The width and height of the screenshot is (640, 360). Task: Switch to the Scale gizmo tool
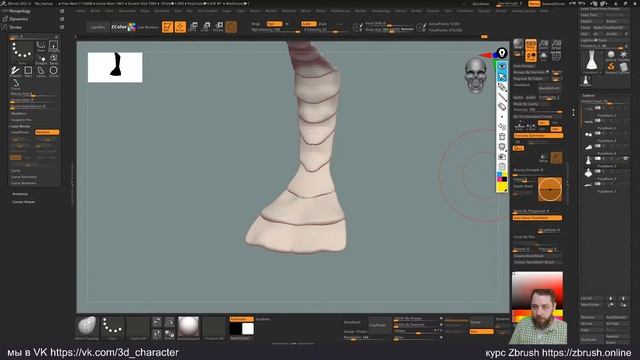point(206,27)
